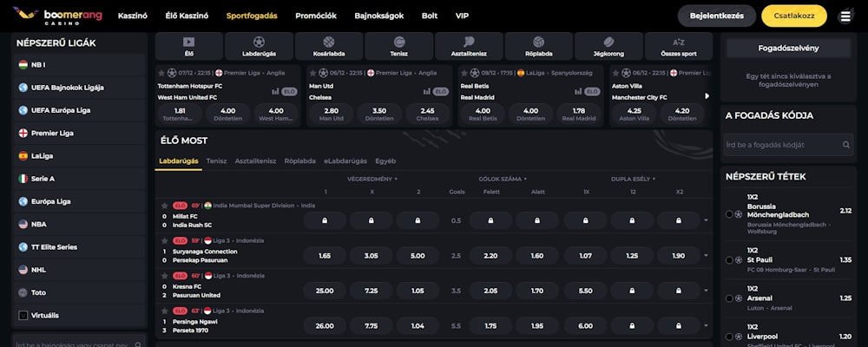Click the Csatlakozz join button
The width and height of the screenshot is (868, 347).
tap(794, 16)
